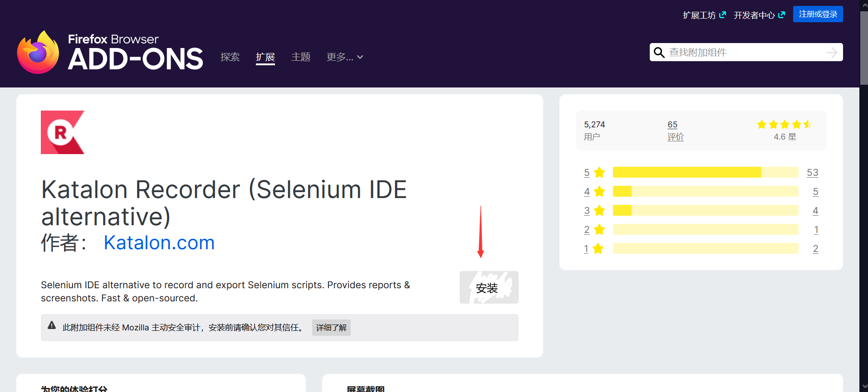Click the warning triangle icon
Image resolution: width=868 pixels, height=392 pixels.
(x=52, y=325)
